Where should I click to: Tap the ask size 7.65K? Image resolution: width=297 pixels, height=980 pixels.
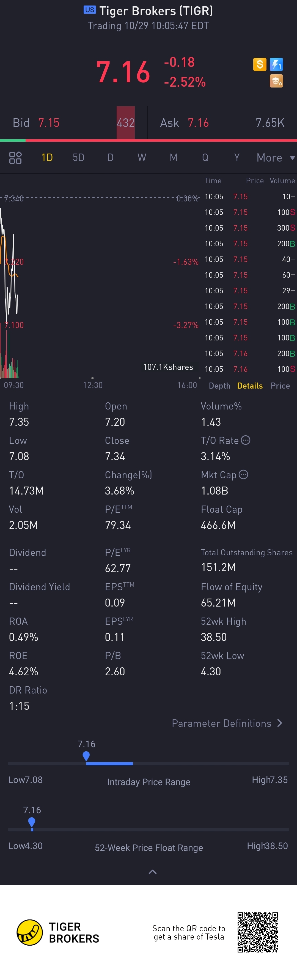click(x=270, y=123)
